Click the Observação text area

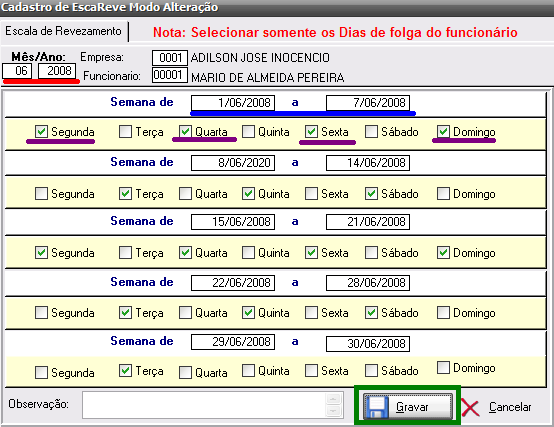204,405
